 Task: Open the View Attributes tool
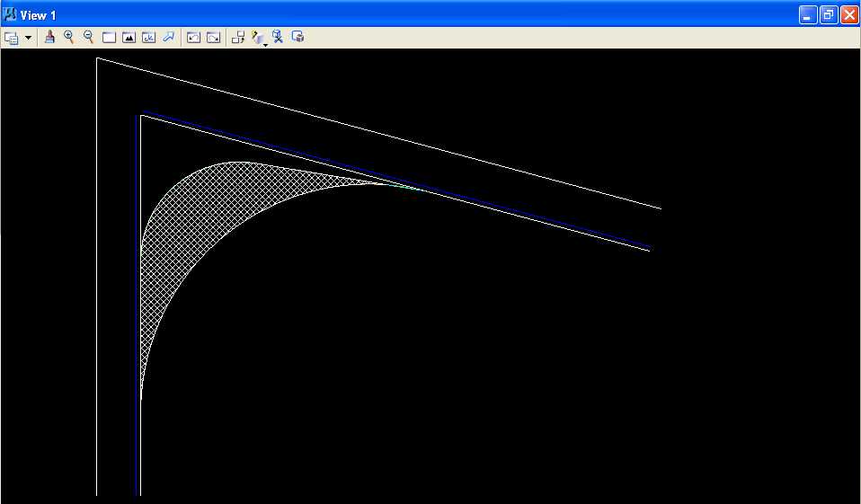point(12,38)
